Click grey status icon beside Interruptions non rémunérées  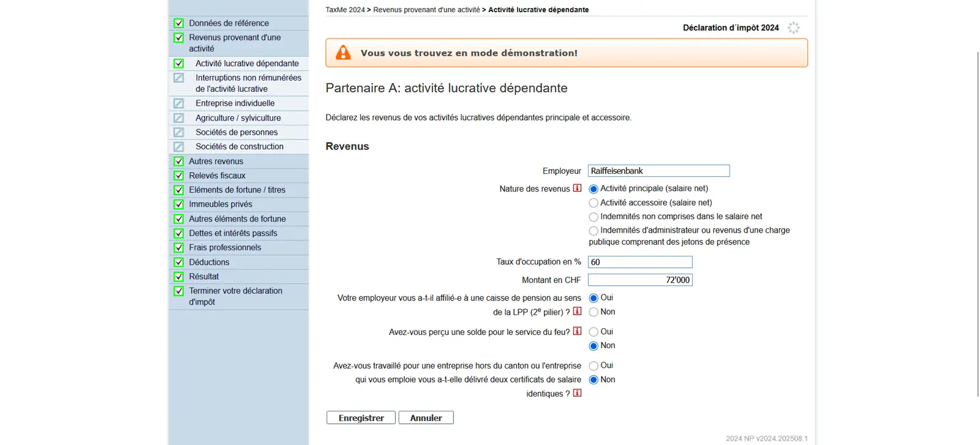coord(179,78)
